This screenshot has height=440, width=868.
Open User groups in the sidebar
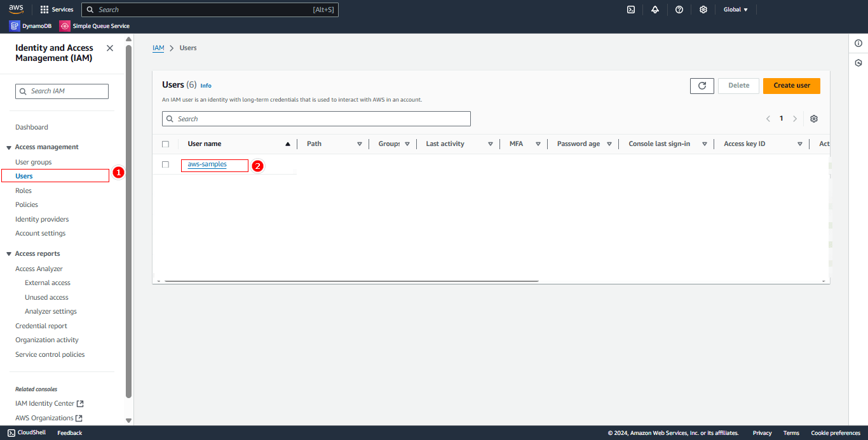click(x=34, y=162)
